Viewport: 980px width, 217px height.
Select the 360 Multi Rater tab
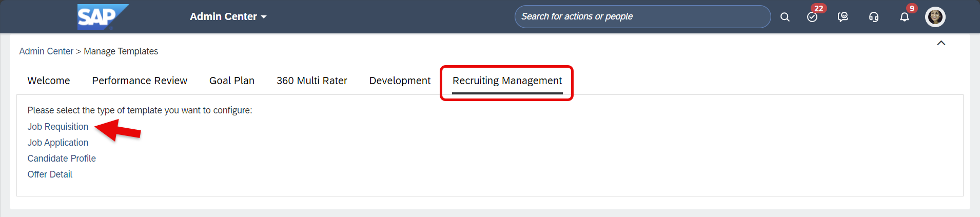[312, 81]
